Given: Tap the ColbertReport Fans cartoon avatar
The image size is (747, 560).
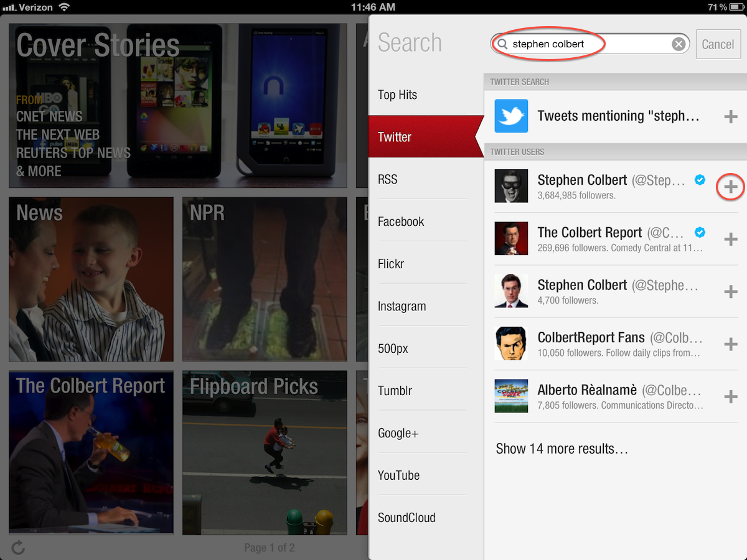Looking at the screenshot, I should pyautogui.click(x=511, y=343).
